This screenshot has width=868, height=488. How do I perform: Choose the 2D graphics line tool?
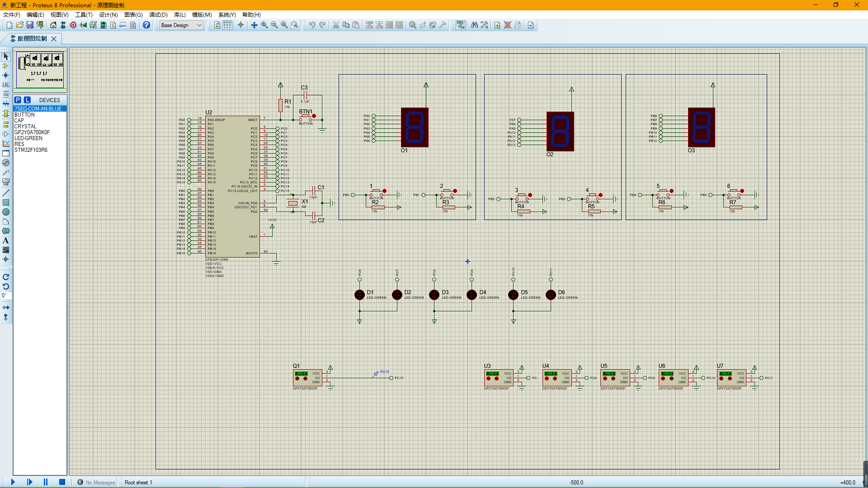coord(6,193)
